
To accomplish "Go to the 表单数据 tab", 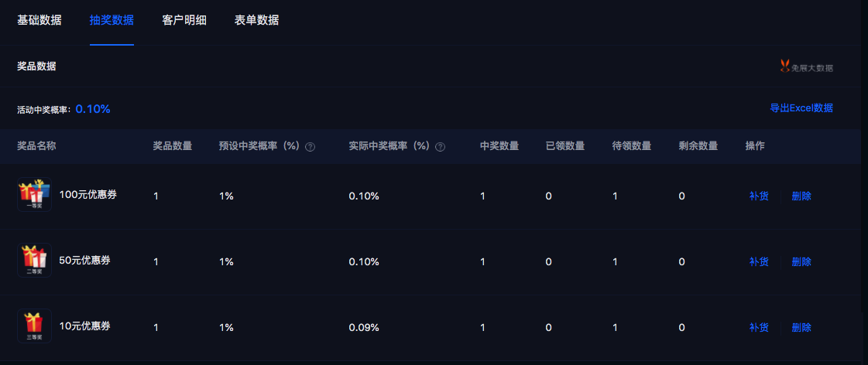I will tap(256, 20).
